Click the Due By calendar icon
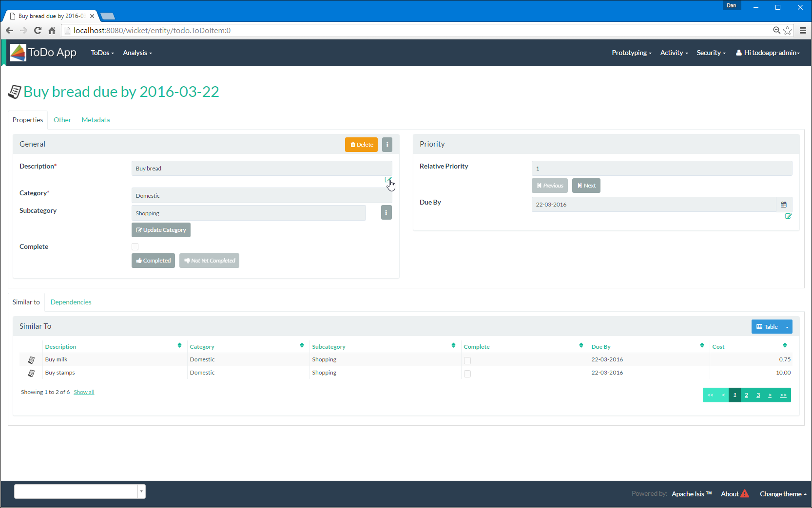 click(784, 205)
